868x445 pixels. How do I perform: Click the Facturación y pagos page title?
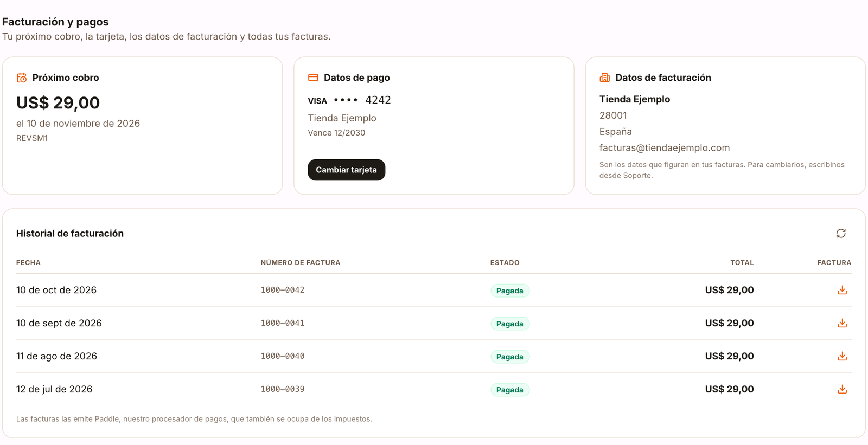click(x=55, y=22)
